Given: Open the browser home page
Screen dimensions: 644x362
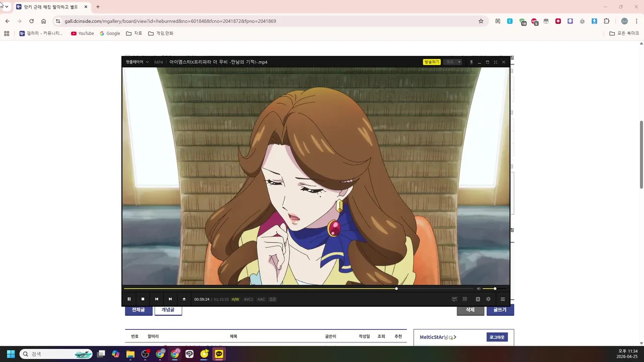Looking at the screenshot, I should coord(44,21).
